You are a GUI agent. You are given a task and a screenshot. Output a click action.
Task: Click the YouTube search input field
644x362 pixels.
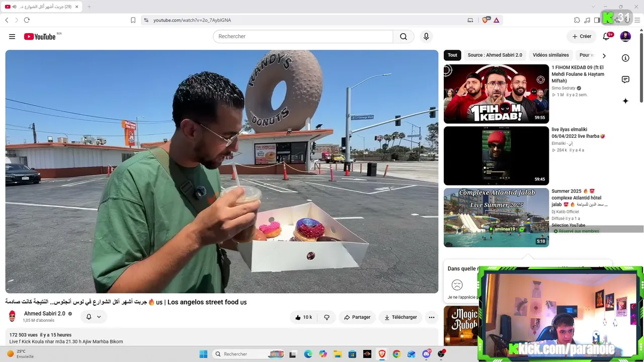click(303, 37)
